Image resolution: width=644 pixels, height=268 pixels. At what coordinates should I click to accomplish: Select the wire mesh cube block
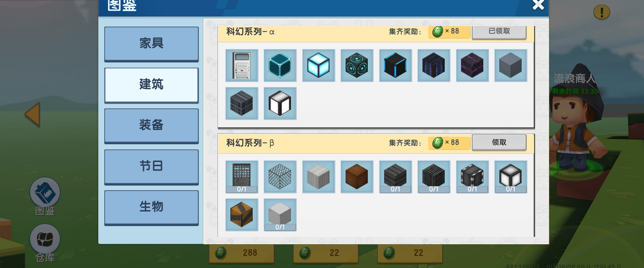coord(280,177)
